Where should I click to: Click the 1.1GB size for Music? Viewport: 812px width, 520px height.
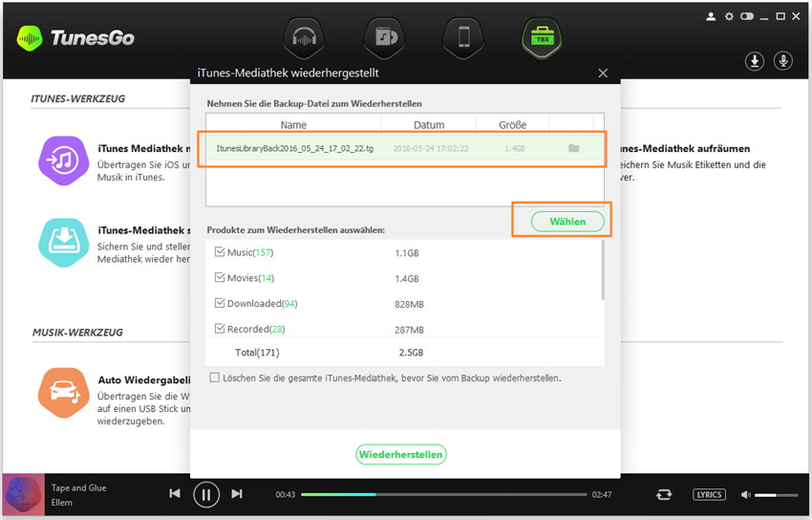[407, 253]
